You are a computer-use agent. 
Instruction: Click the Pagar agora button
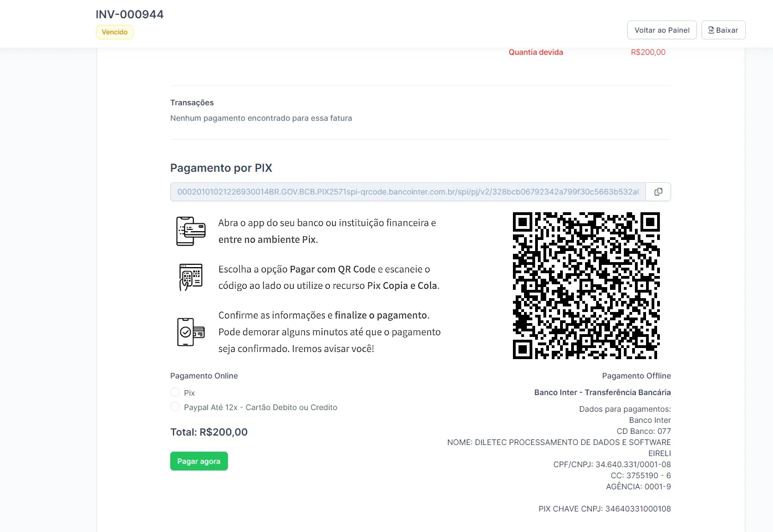coord(199,461)
